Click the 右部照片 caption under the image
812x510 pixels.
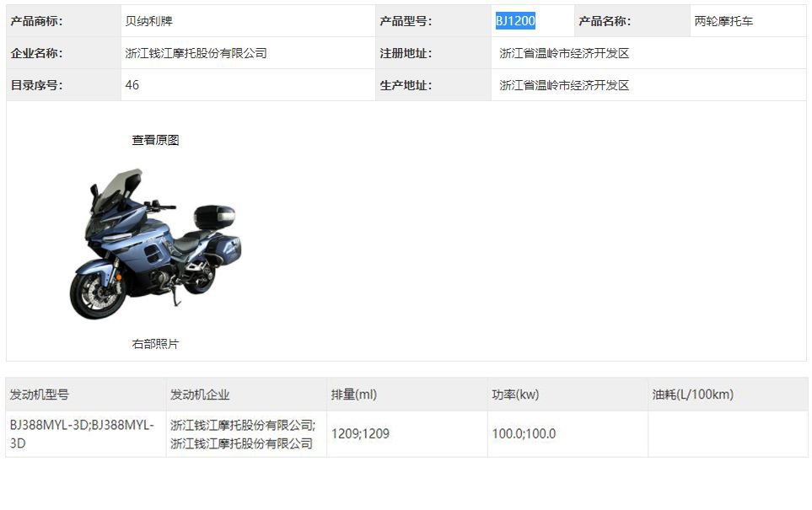point(155,344)
